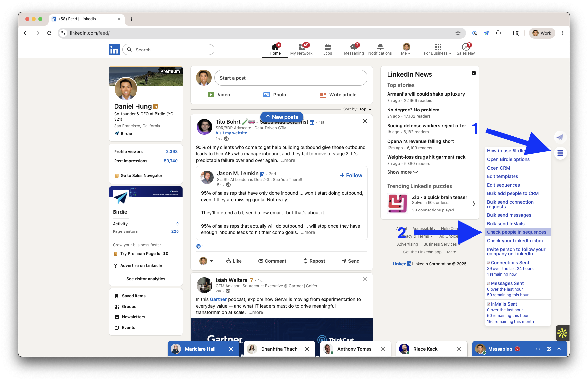Image resolution: width=588 pixels, height=381 pixels.
Task: Open My Network with 49 badge
Action: click(301, 50)
